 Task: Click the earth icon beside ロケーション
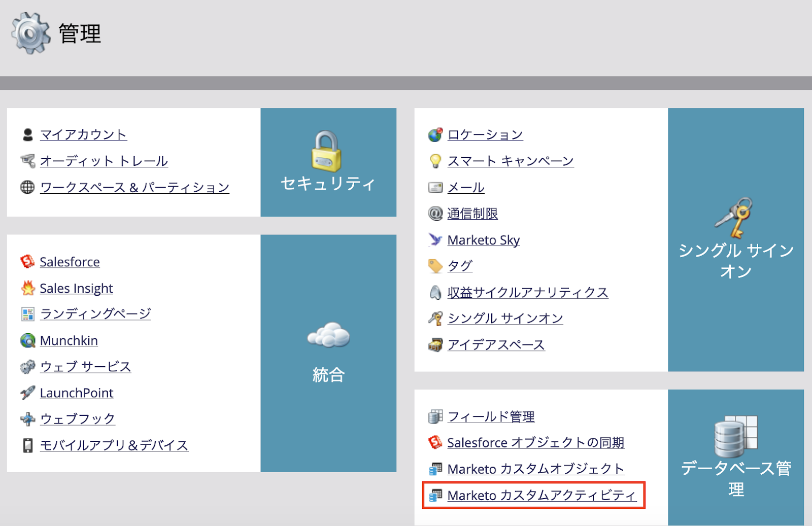(435, 134)
